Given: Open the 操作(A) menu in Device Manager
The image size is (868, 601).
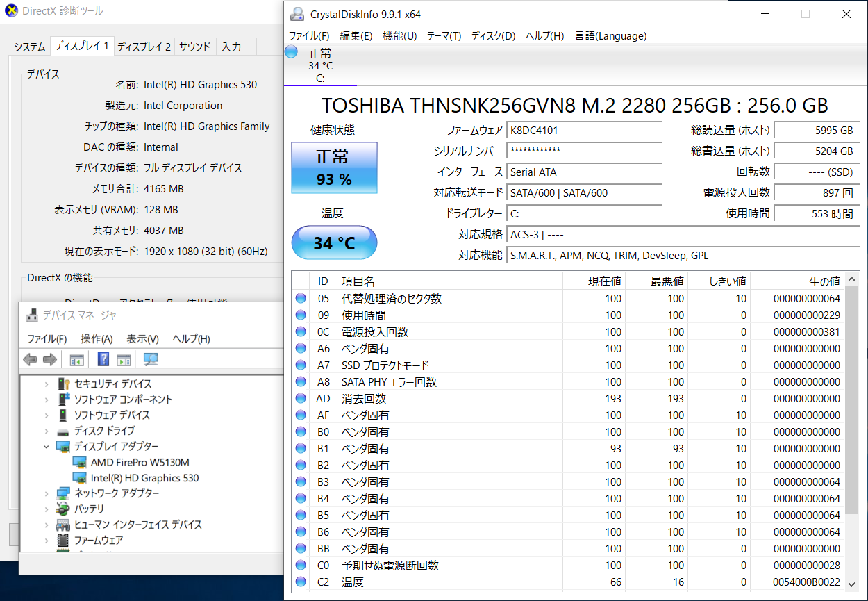Looking at the screenshot, I should click(97, 339).
